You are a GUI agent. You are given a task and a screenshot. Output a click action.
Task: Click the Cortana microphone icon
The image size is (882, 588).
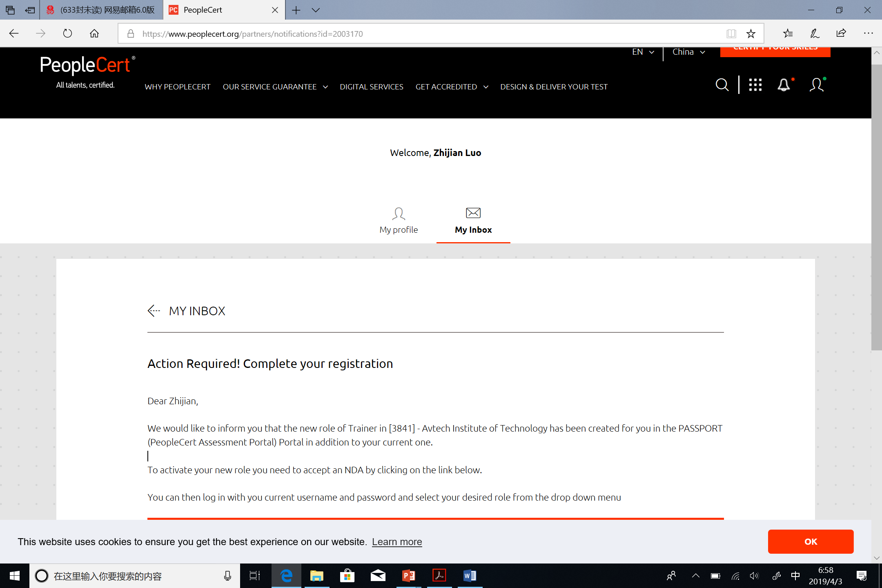[227, 576]
